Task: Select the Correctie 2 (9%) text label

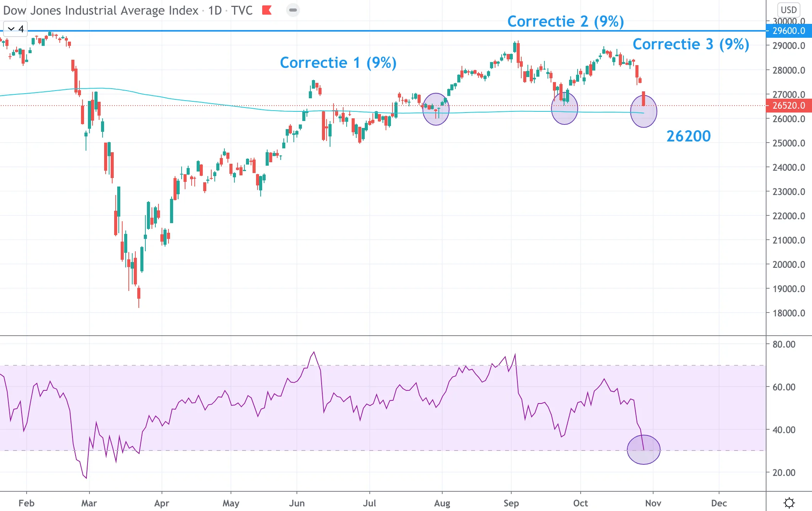Action: click(566, 22)
